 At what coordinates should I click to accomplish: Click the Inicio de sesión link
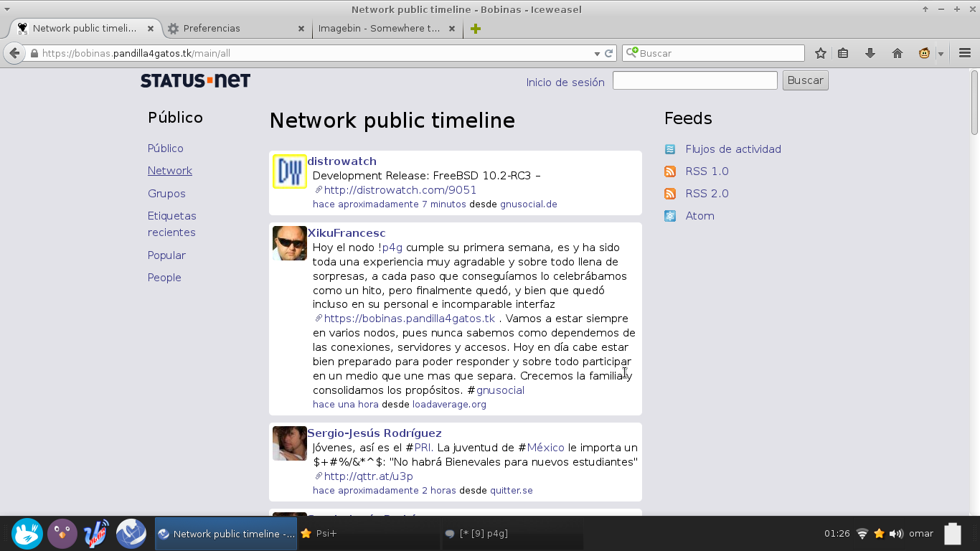pyautogui.click(x=565, y=83)
